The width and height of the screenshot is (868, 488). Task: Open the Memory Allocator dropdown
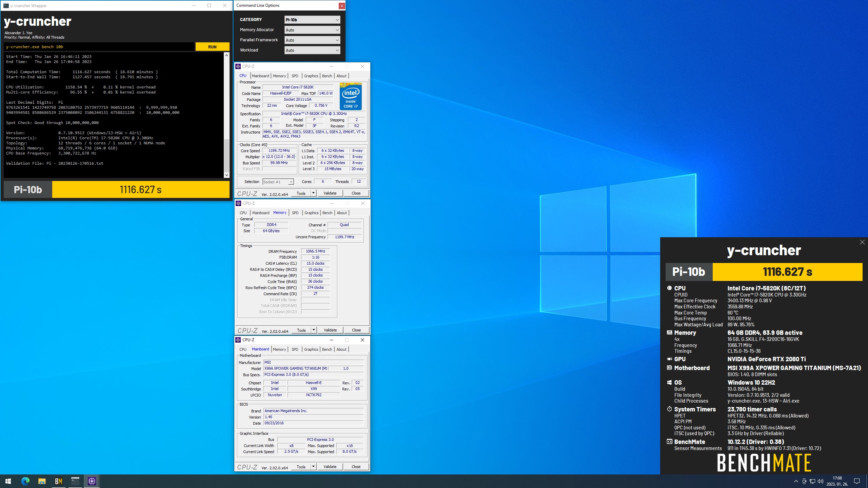tap(312, 30)
